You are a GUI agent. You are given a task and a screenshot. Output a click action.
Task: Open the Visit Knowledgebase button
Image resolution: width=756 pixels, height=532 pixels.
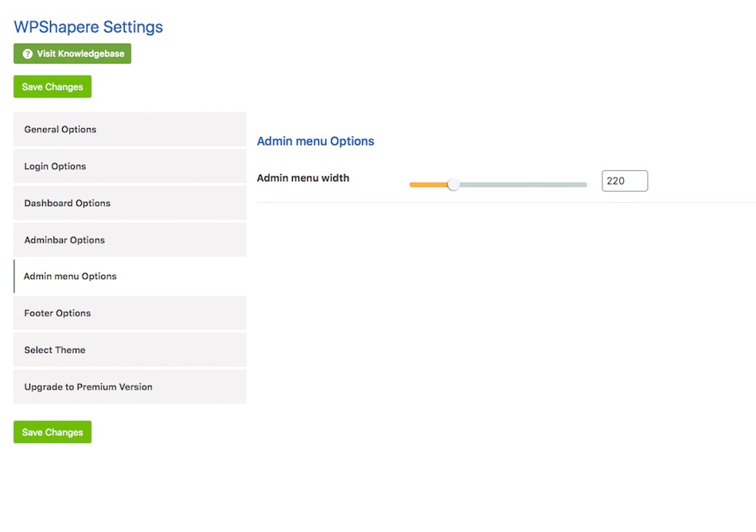pos(72,53)
